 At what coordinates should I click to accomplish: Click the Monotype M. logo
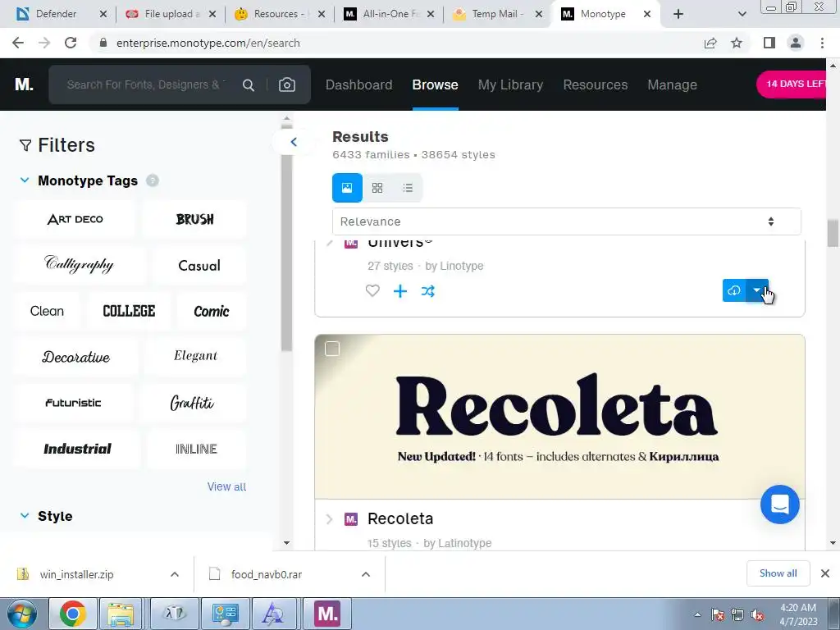[24, 84]
